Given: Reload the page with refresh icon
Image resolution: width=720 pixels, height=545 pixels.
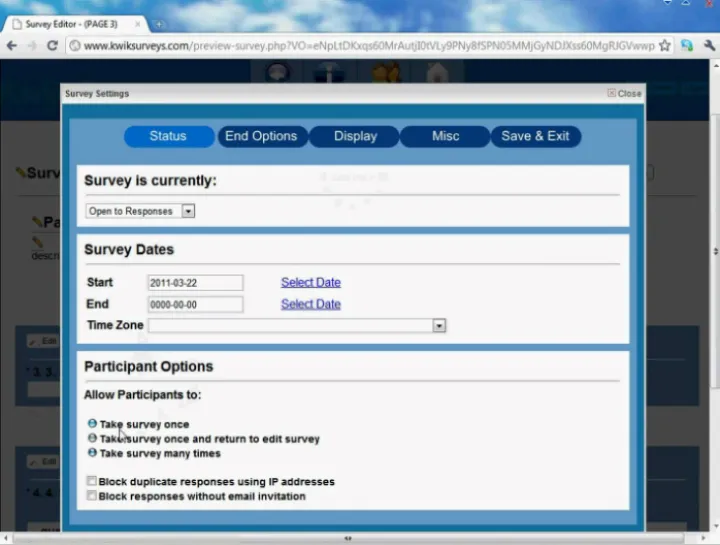Looking at the screenshot, I should [x=52, y=45].
